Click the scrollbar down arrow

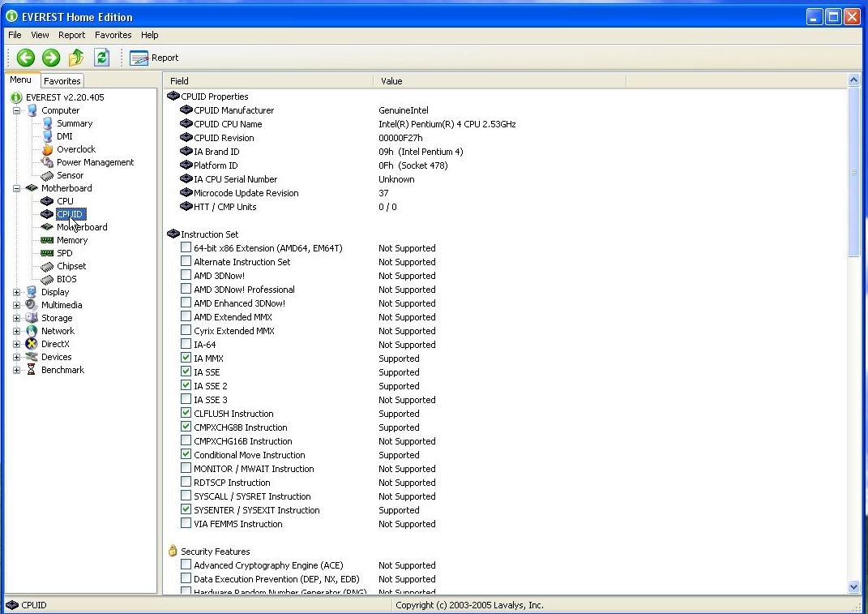[x=853, y=586]
